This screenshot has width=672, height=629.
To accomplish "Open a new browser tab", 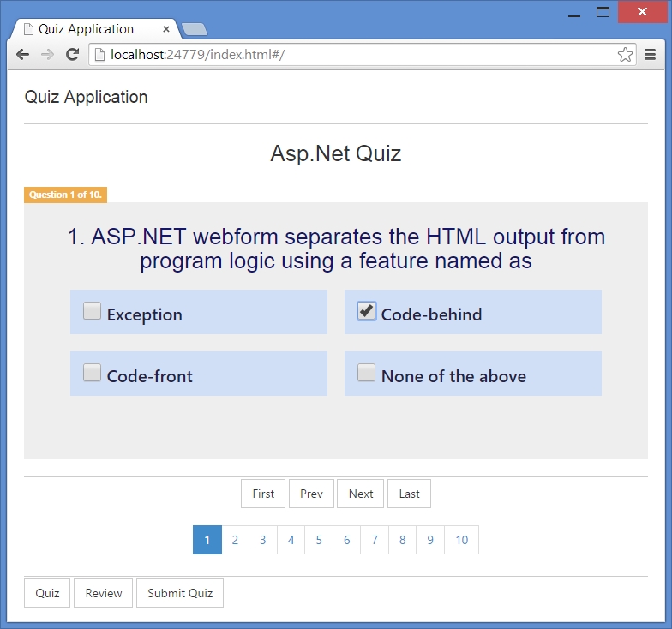I will click(x=195, y=29).
